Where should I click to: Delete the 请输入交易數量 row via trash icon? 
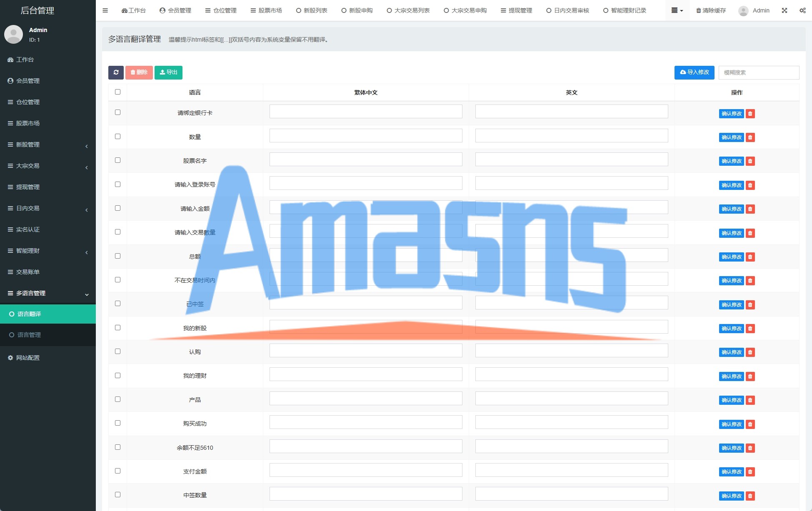(750, 233)
